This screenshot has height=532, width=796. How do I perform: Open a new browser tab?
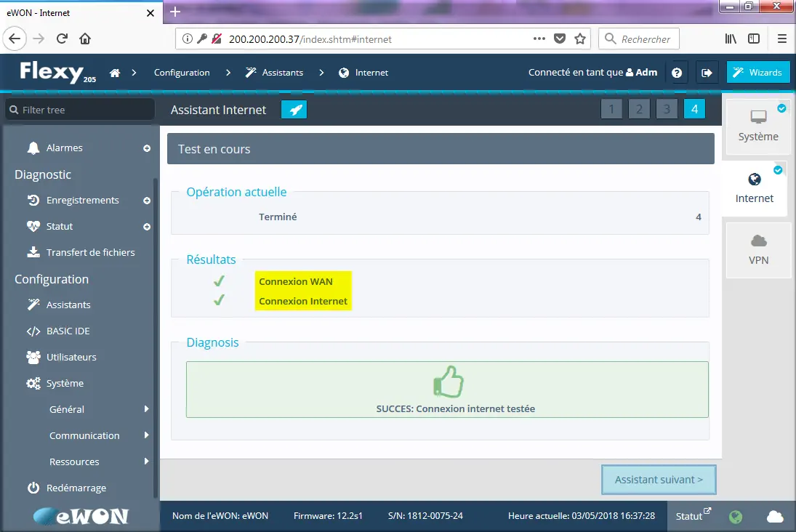coord(175,12)
